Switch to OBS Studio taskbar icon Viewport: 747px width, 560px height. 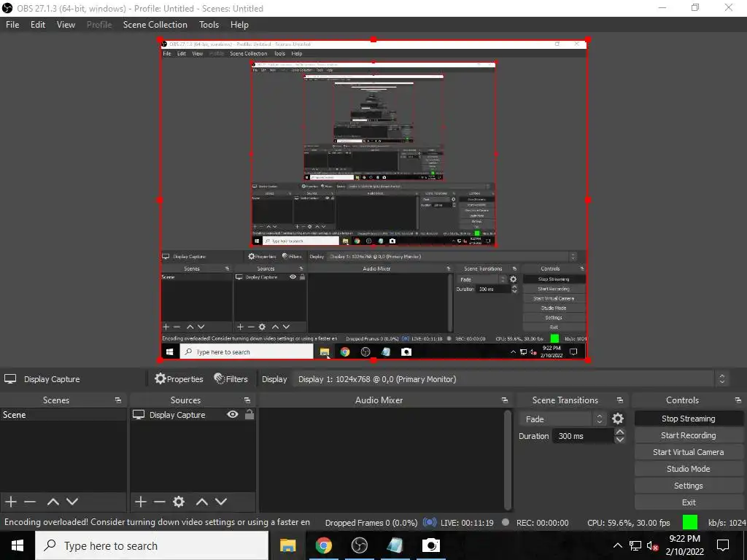point(359,545)
